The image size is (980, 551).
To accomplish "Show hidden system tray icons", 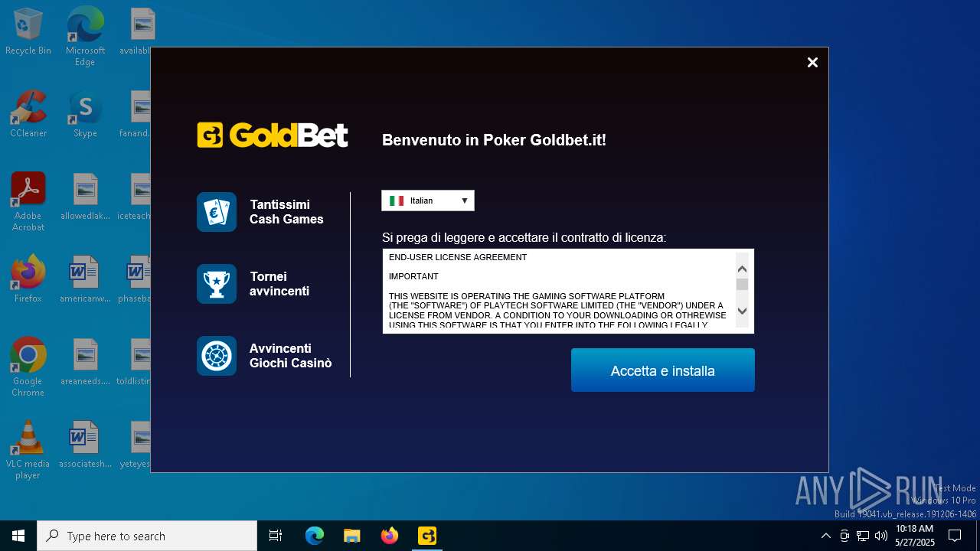I will (825, 536).
